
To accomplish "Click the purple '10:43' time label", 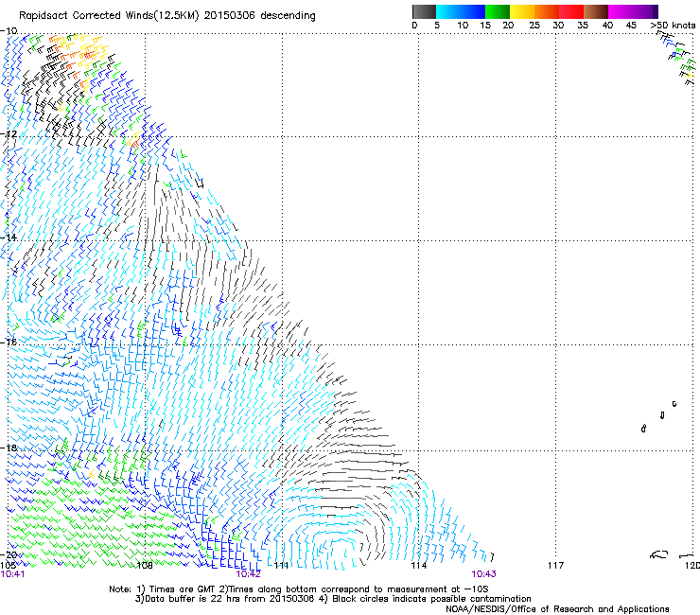I will pyautogui.click(x=483, y=574).
